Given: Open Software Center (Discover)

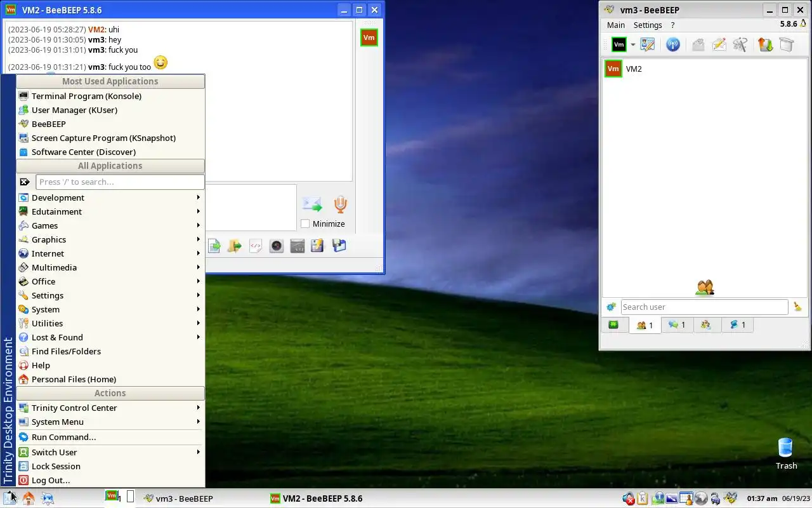Looking at the screenshot, I should [110, 152].
